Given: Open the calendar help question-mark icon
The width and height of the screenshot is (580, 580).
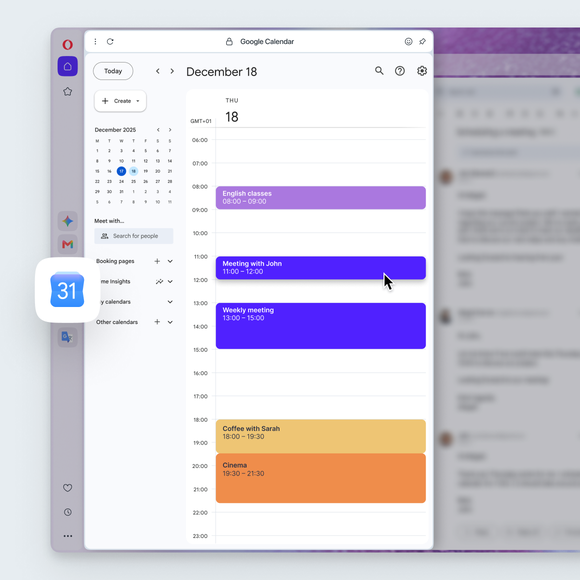Looking at the screenshot, I should (400, 71).
